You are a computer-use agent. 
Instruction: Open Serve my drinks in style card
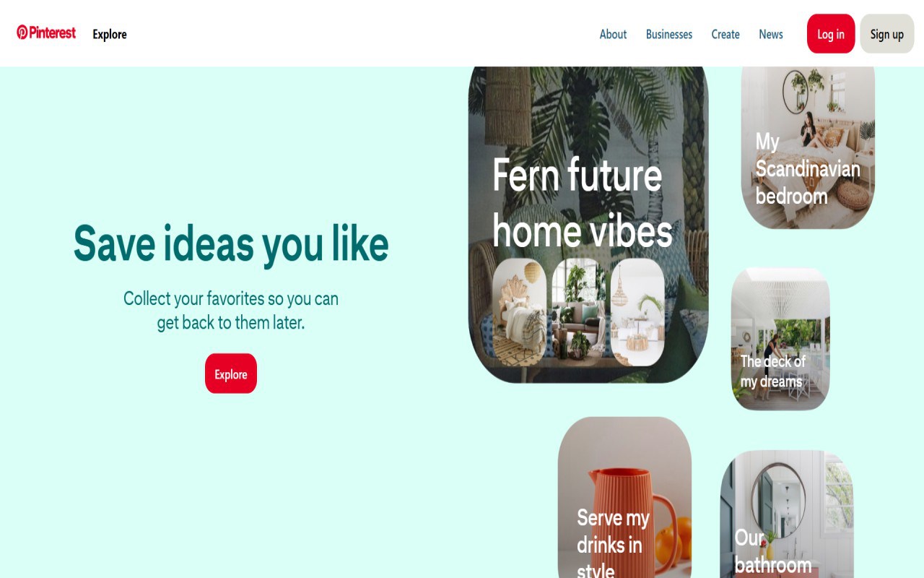pos(624,498)
